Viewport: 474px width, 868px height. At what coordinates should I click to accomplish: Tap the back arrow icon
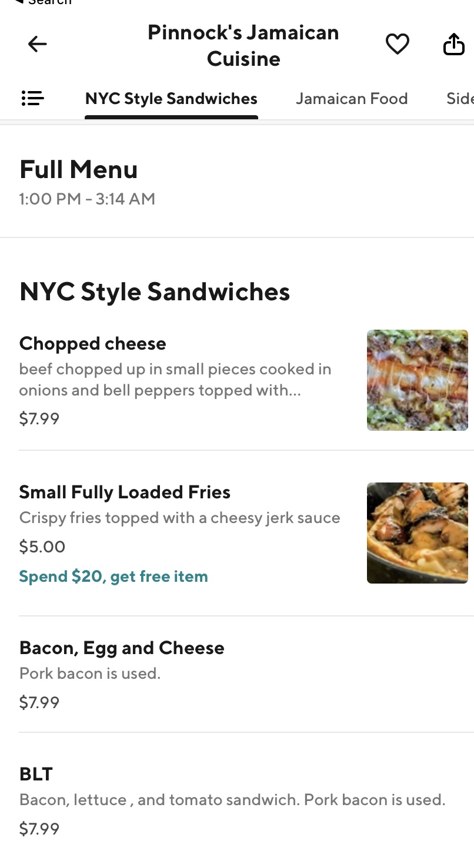37,44
